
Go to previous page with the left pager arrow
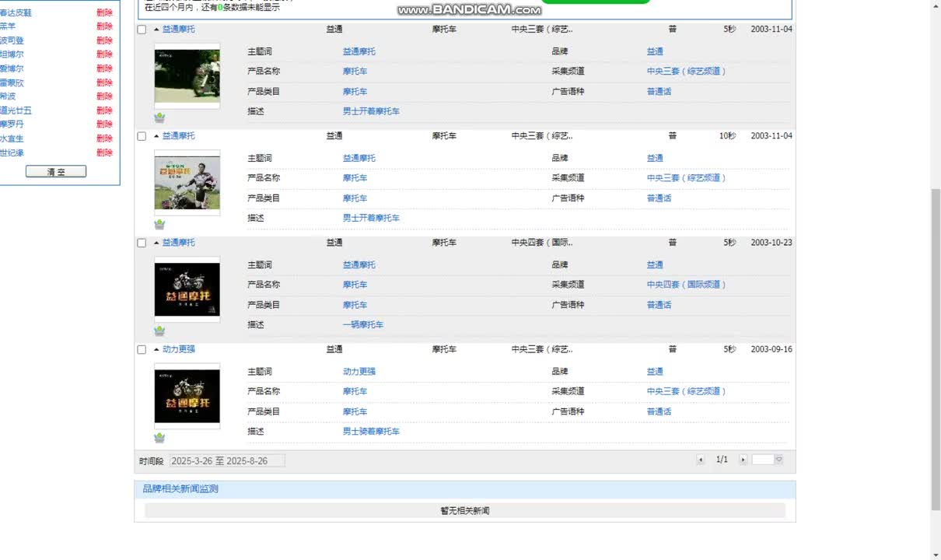pos(701,460)
